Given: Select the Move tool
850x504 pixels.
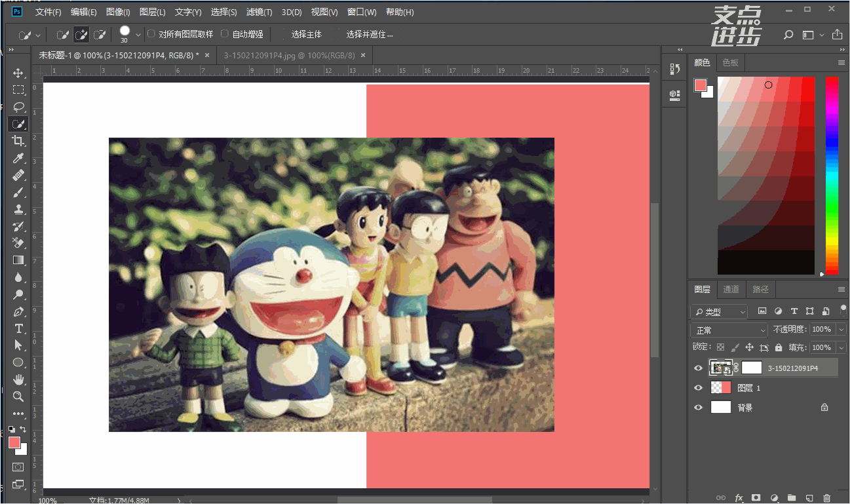Looking at the screenshot, I should 18,73.
